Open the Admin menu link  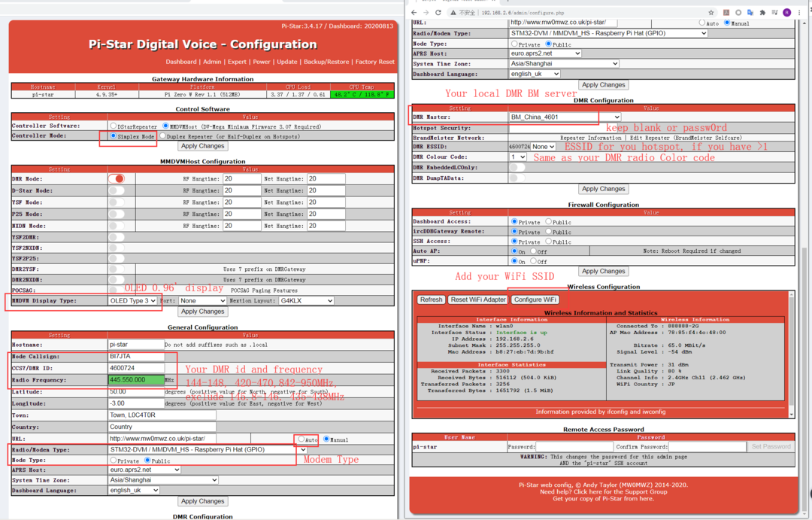(212, 62)
